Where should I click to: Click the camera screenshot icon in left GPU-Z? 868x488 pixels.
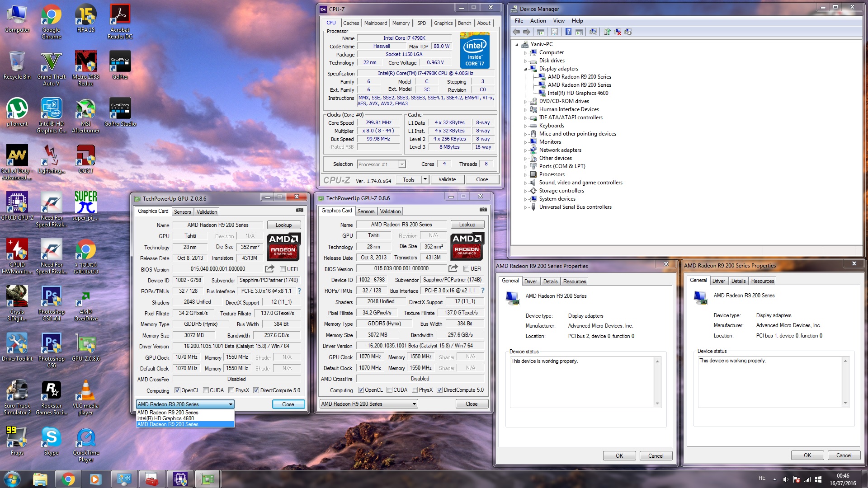coord(300,210)
